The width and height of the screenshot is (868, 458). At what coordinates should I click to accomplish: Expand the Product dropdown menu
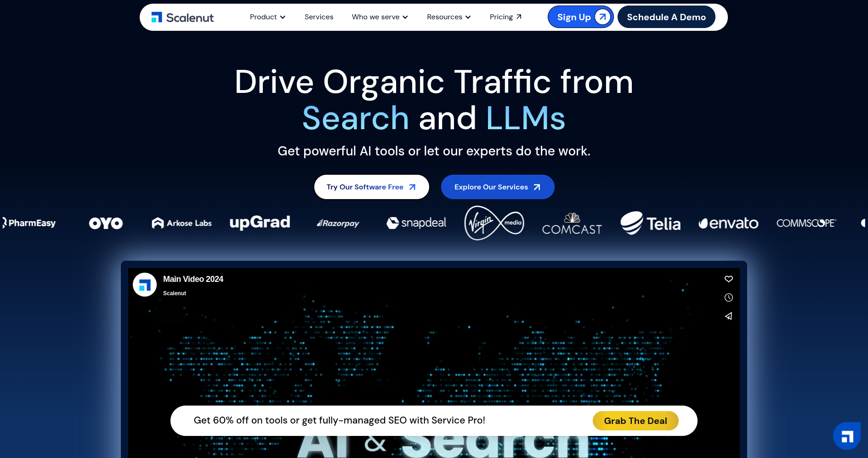pos(267,17)
